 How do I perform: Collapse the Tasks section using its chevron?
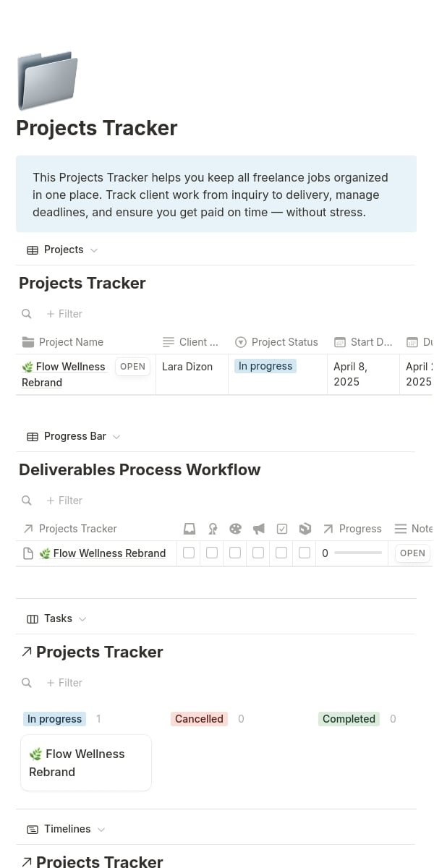(x=82, y=618)
